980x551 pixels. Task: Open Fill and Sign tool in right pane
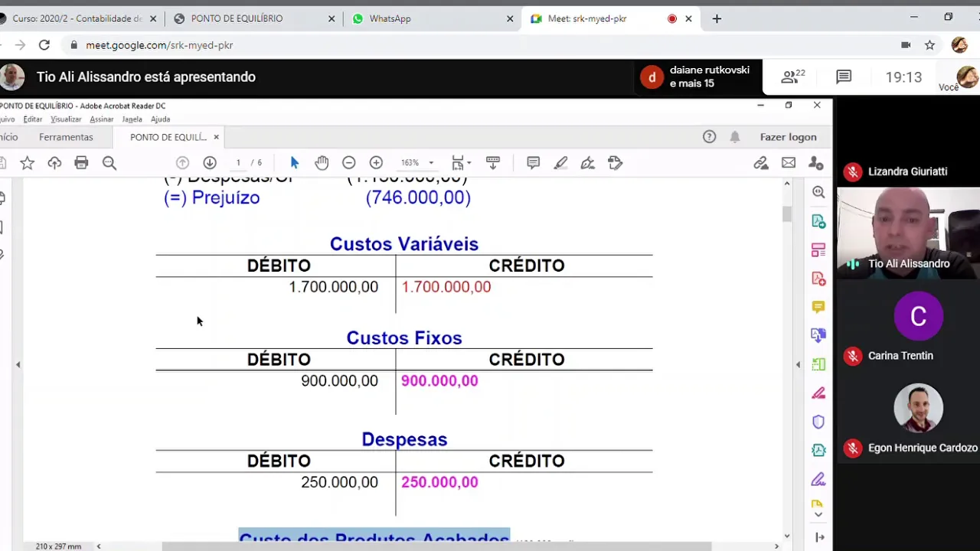tap(818, 480)
